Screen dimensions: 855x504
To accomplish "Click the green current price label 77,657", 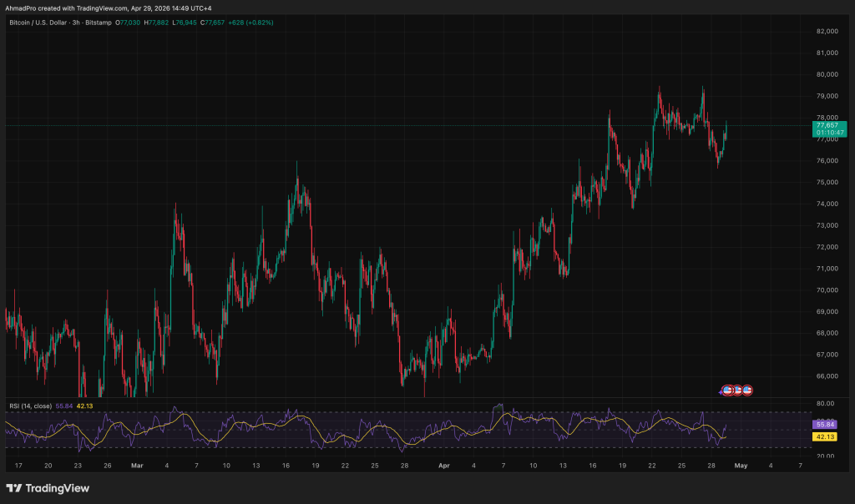I will pos(827,124).
